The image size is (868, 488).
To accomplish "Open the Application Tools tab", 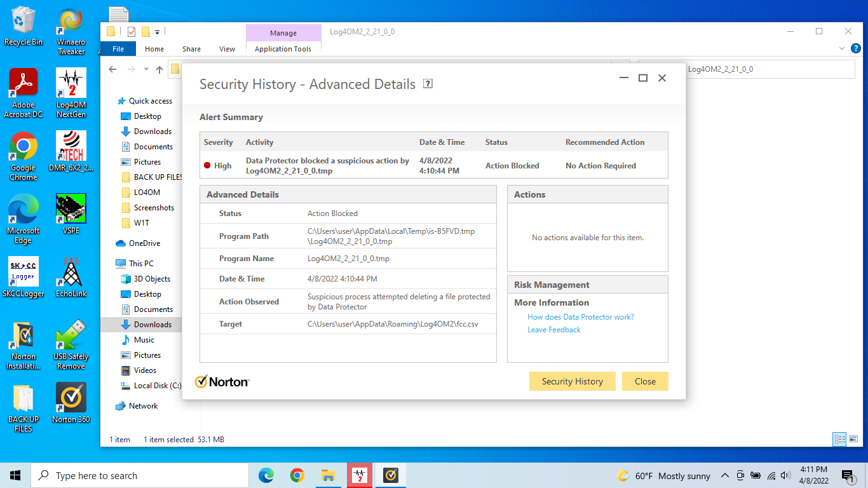I will [283, 49].
